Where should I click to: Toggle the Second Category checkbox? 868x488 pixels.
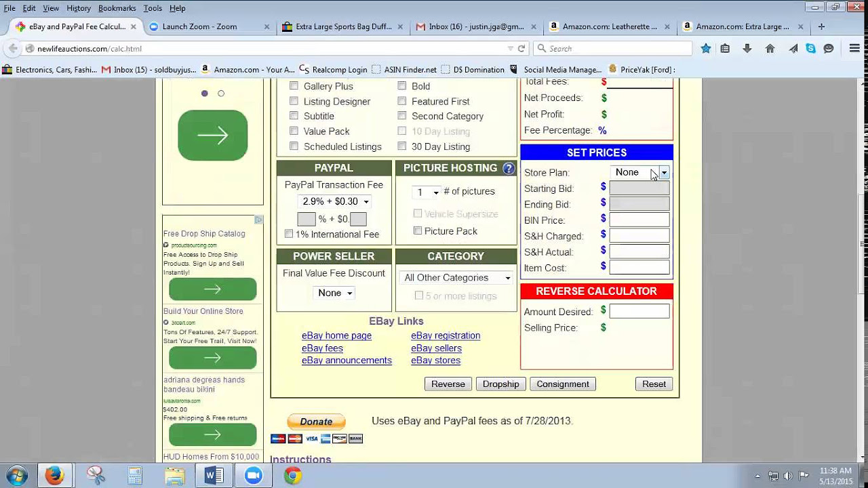402,115
